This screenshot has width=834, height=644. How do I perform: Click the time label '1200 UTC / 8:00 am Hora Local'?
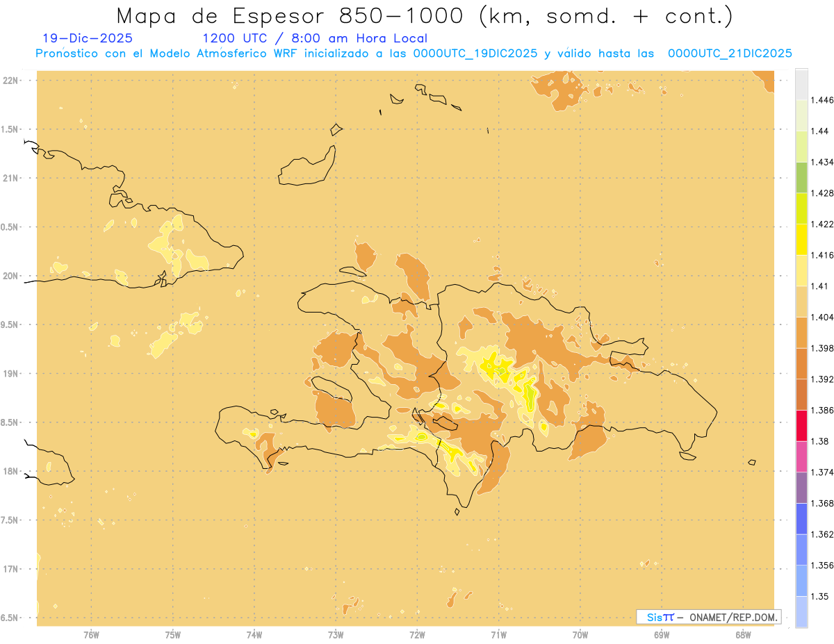315,39
